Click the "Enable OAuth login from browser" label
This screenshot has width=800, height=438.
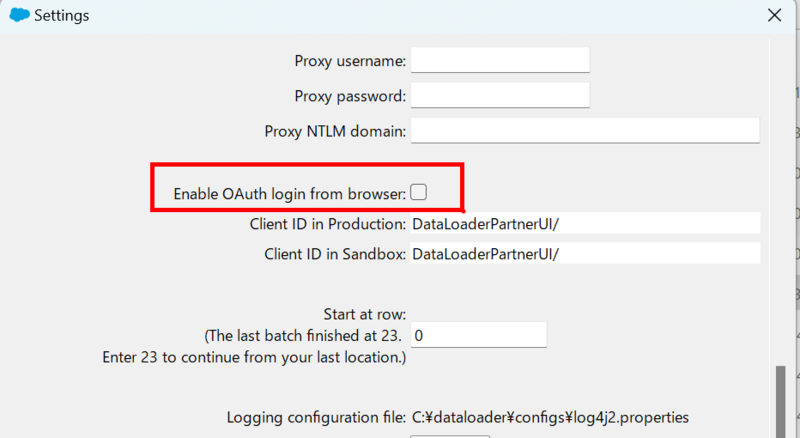coord(289,193)
